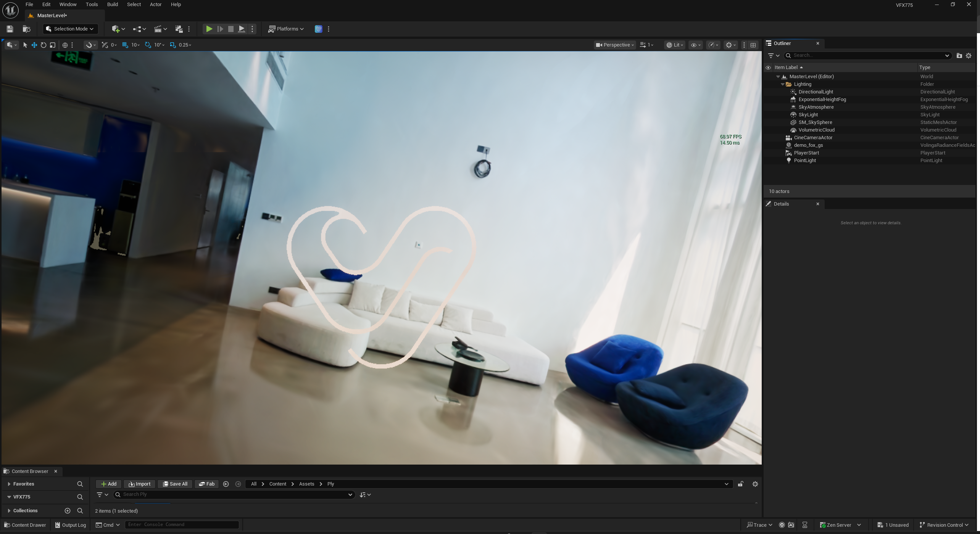Select the Rotate transform tool

pyautogui.click(x=44, y=45)
